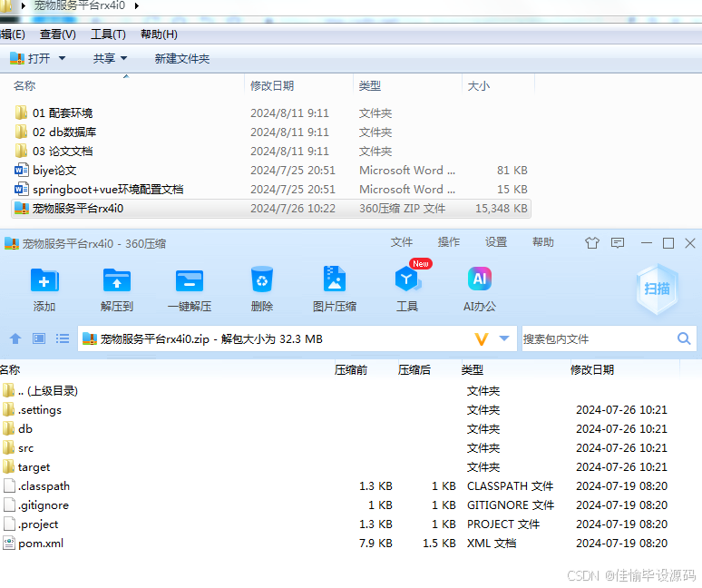Screen dimensions: 702x588
Task: Click the 扫描 (Scan) hexagon button
Action: pyautogui.click(x=658, y=289)
